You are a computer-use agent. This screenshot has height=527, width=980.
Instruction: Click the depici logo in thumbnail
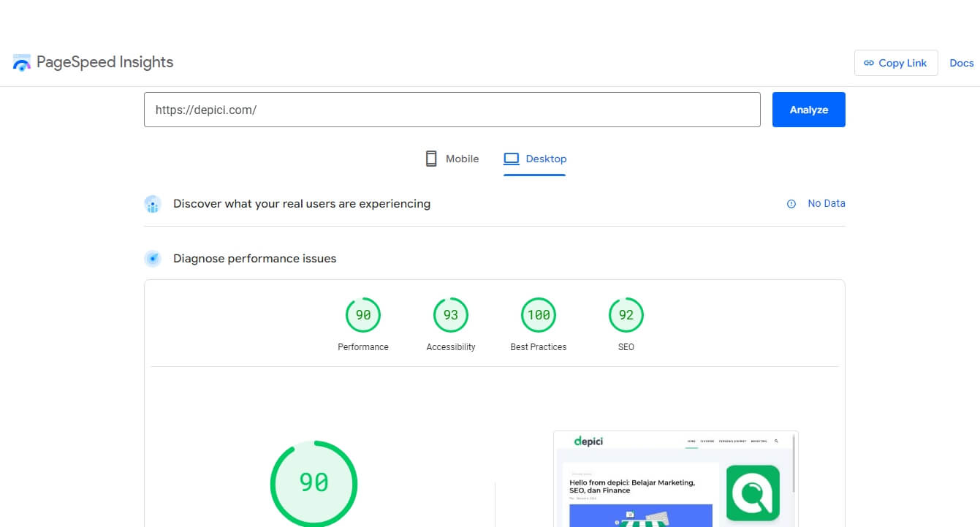pyautogui.click(x=588, y=441)
